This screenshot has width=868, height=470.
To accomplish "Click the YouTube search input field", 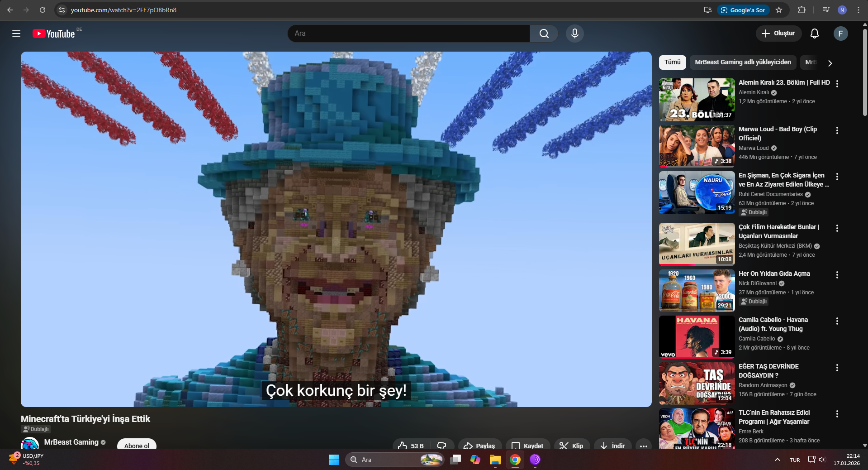I will click(409, 34).
